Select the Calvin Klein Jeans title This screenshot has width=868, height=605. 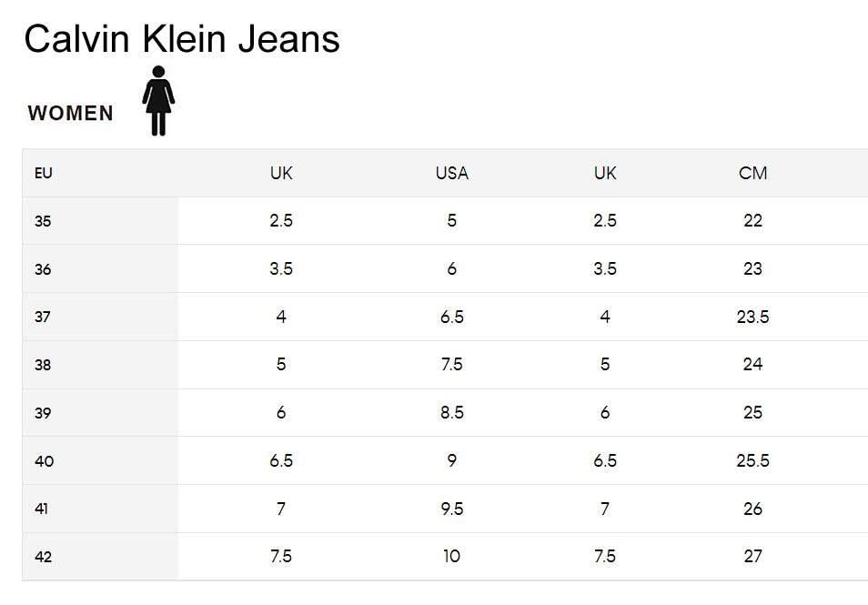(182, 39)
